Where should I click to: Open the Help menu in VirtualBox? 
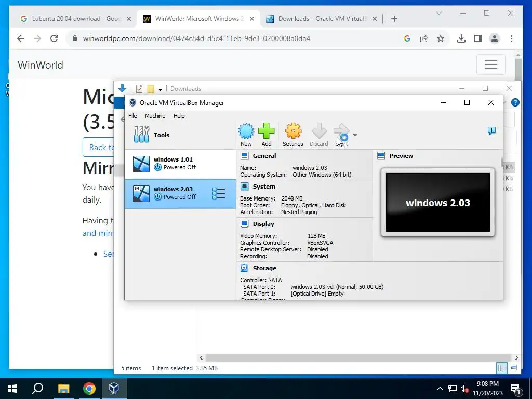click(179, 116)
